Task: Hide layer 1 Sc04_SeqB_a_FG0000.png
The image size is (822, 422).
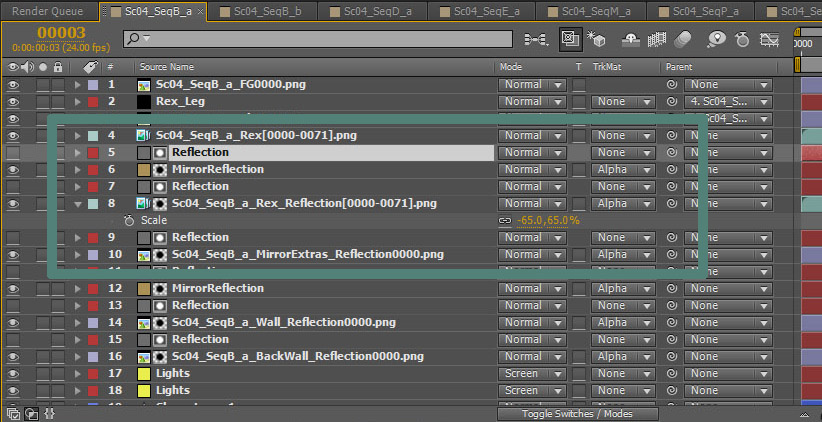Action: (x=13, y=85)
